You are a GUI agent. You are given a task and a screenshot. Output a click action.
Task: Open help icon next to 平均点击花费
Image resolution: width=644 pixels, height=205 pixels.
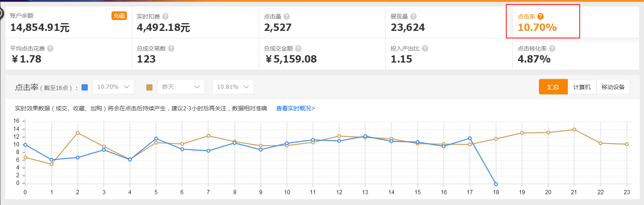(50, 49)
